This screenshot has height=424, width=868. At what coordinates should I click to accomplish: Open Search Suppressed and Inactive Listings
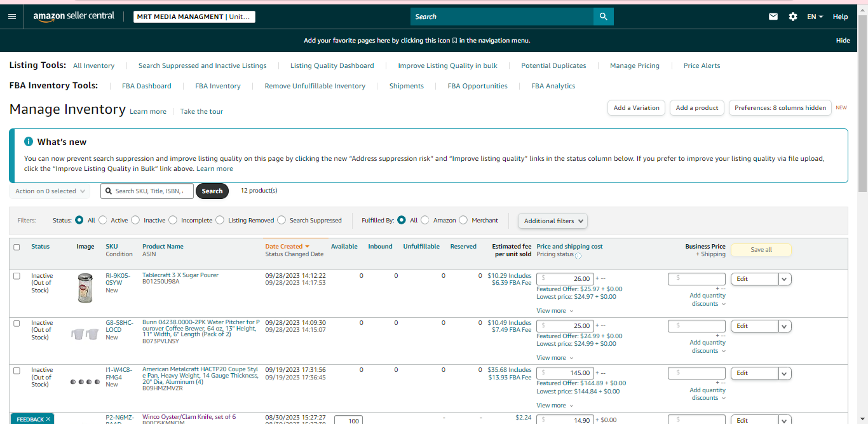click(x=203, y=65)
